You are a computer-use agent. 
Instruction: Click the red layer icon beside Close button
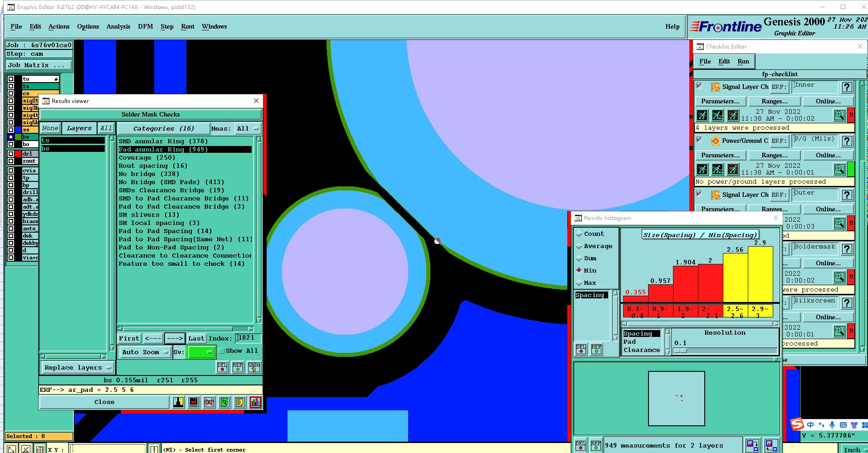tap(194, 402)
